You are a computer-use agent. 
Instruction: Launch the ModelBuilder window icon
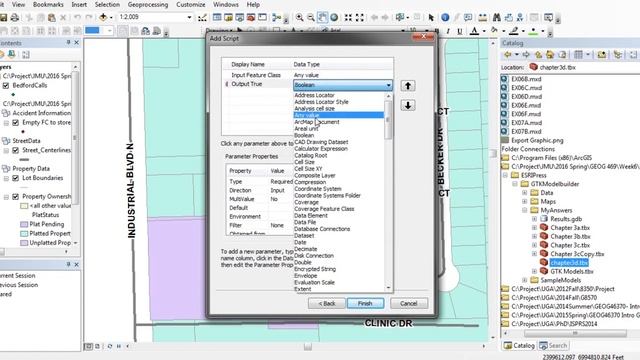(277, 17)
